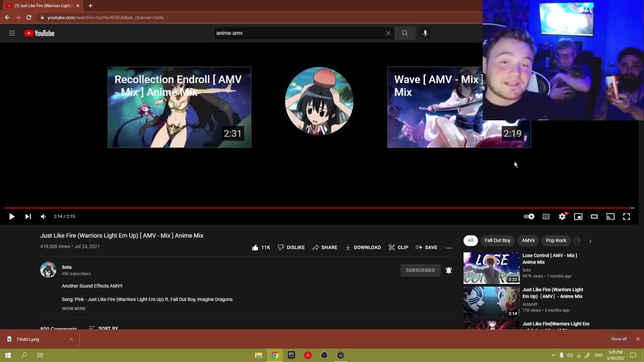Show hidden system tray icons
Viewport: 644px width, 362px height.
(x=553, y=355)
